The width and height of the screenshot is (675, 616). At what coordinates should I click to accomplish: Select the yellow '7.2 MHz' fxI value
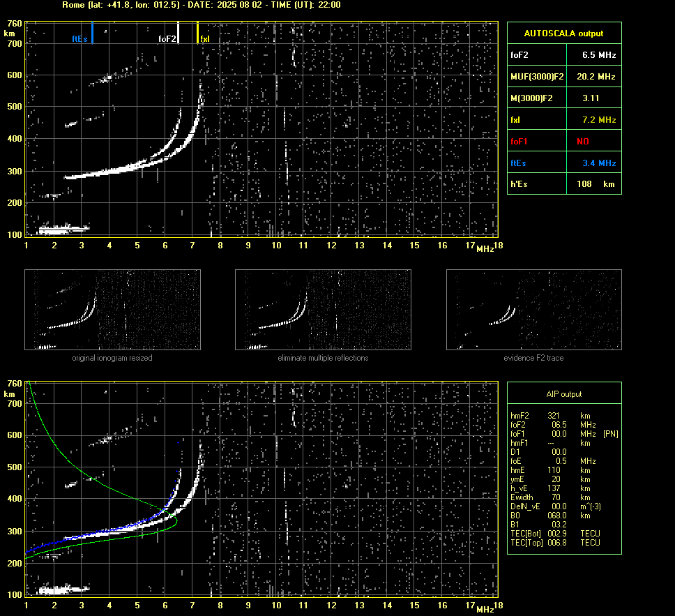coord(599,120)
